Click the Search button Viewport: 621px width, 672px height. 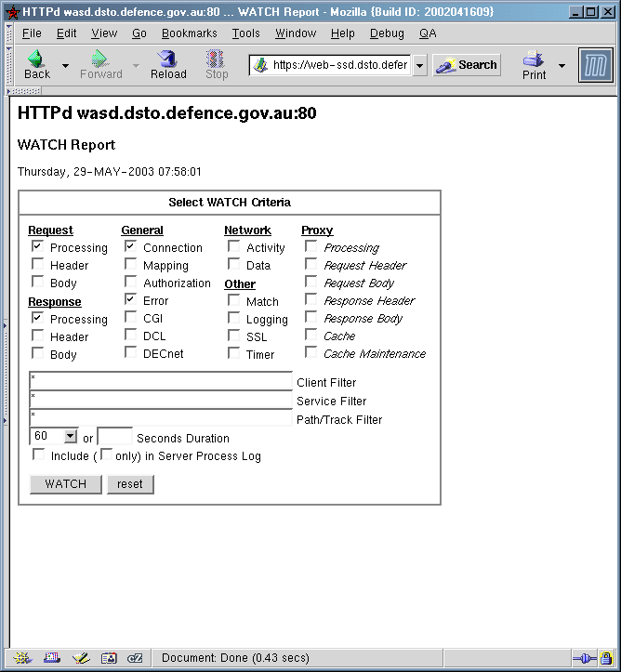pyautogui.click(x=467, y=65)
